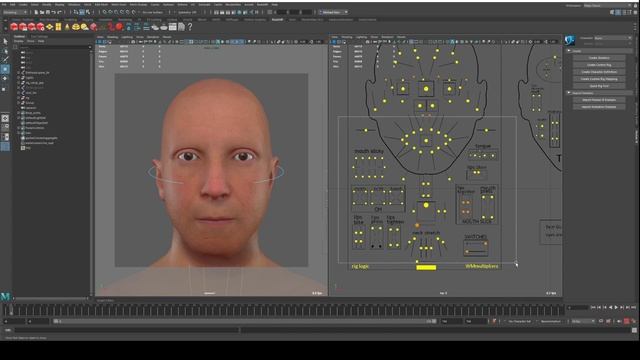
Task: Open the HumanIK Character dropdown
Action: pyautogui.click(x=613, y=38)
